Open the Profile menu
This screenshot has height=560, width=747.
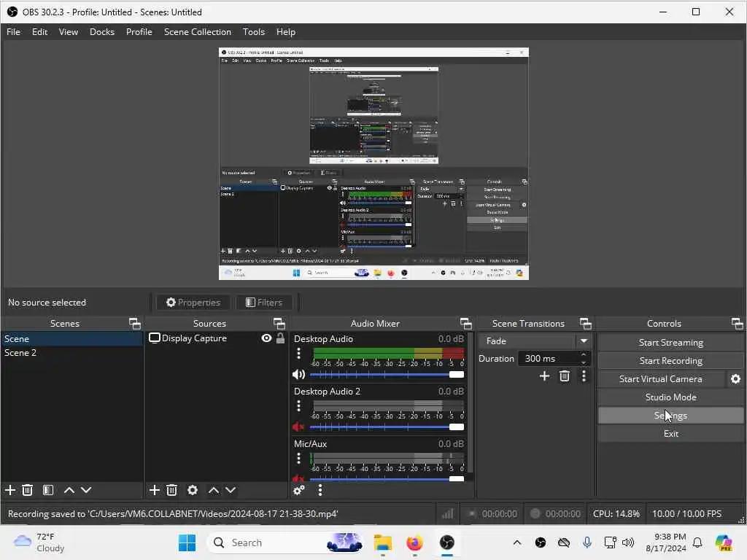pos(139,32)
